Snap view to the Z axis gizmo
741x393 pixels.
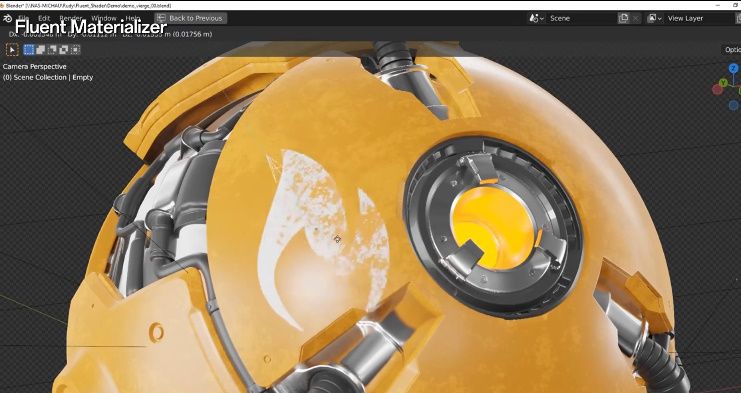click(733, 69)
